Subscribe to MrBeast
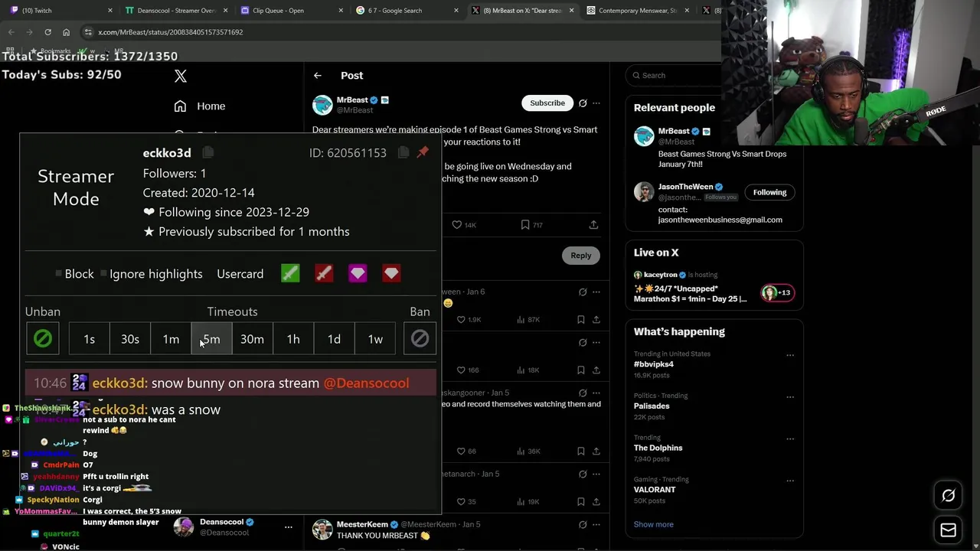The width and height of the screenshot is (980, 551). pos(547,103)
